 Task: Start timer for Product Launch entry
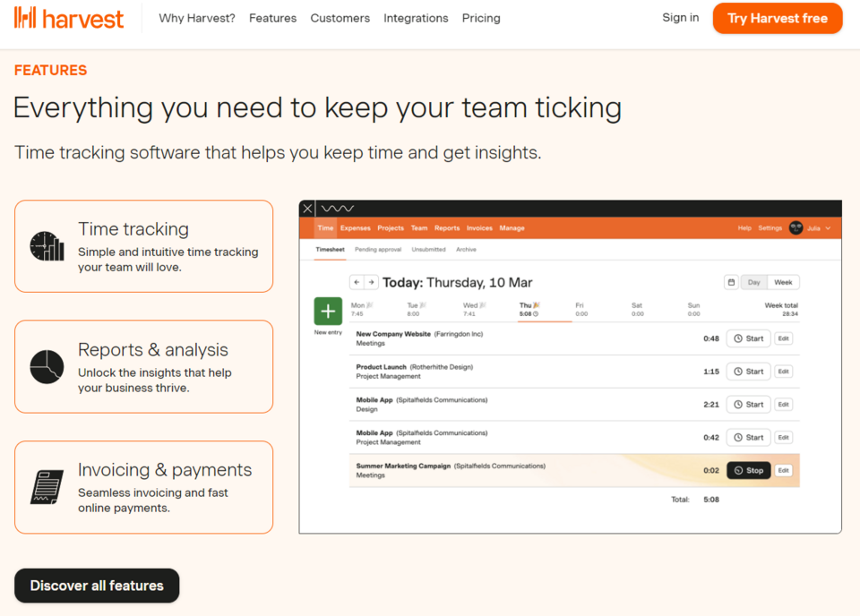(x=749, y=372)
